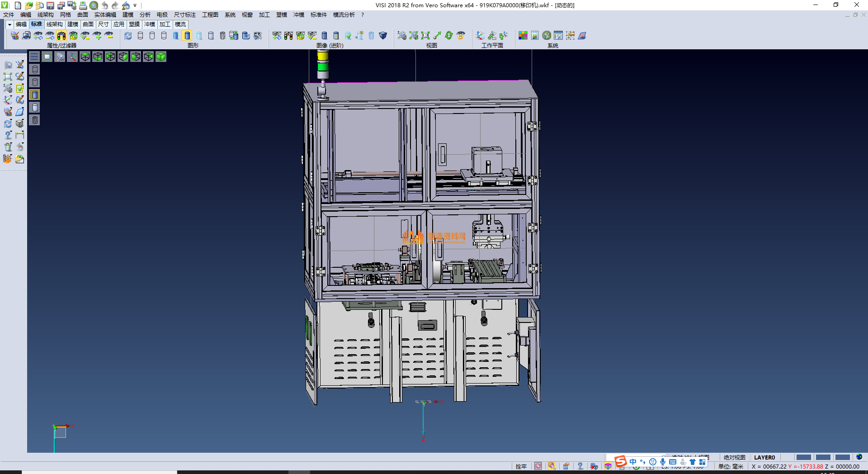This screenshot has height=474, width=868.
Task: Open the LAYER0 layer selector
Action: (x=764, y=457)
